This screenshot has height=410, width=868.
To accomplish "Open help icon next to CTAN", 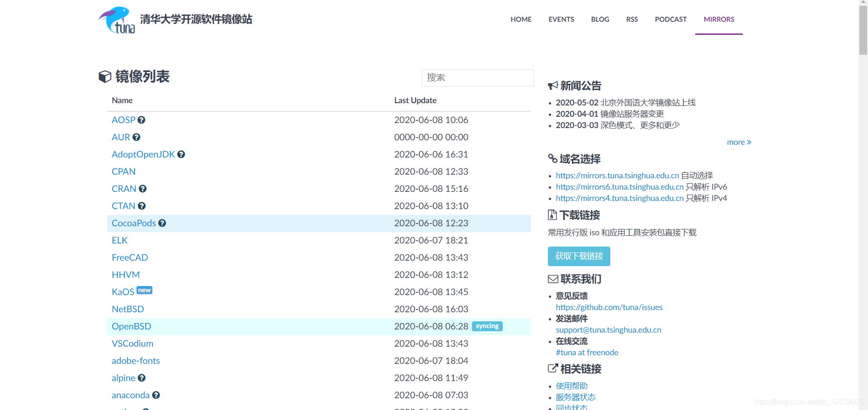I will pos(142,206).
